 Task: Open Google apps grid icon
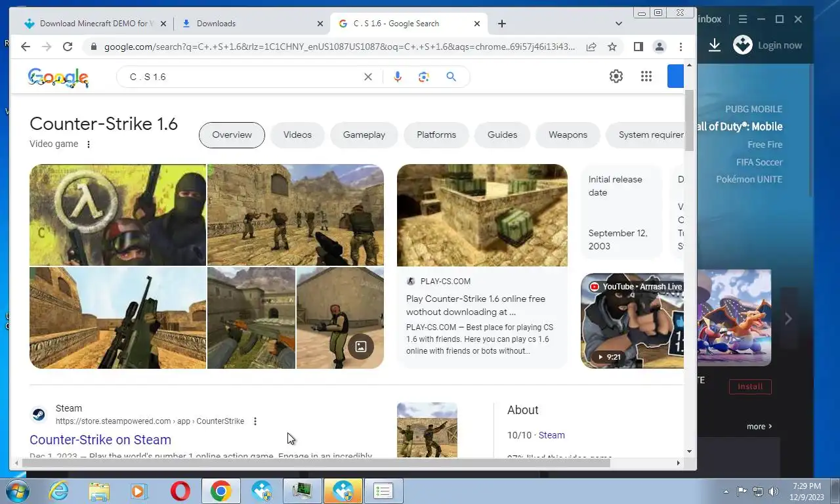point(646,76)
